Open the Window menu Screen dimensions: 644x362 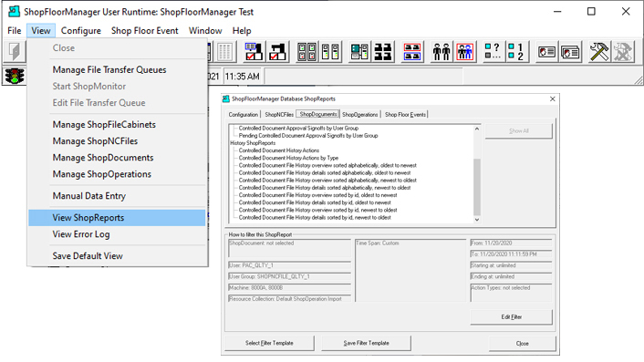pyautogui.click(x=205, y=31)
